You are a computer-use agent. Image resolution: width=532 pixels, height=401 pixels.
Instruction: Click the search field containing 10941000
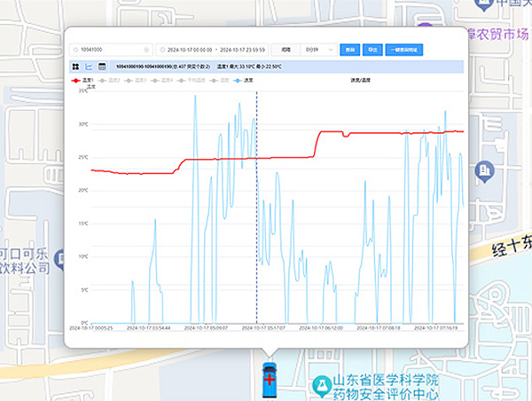[x=111, y=50]
